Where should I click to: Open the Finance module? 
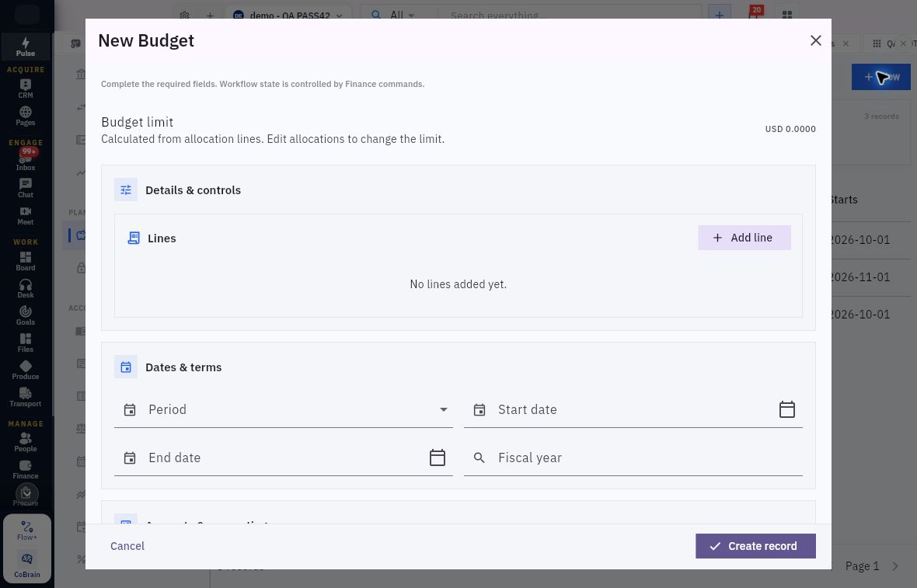[x=25, y=469]
